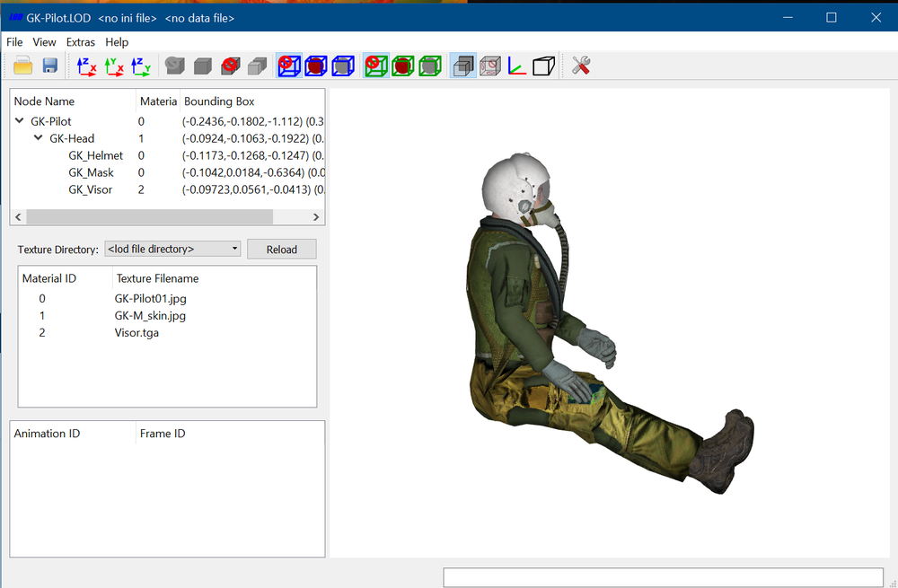Collapse the GK-Pilot tree node
This screenshot has height=588, width=898.
point(20,121)
